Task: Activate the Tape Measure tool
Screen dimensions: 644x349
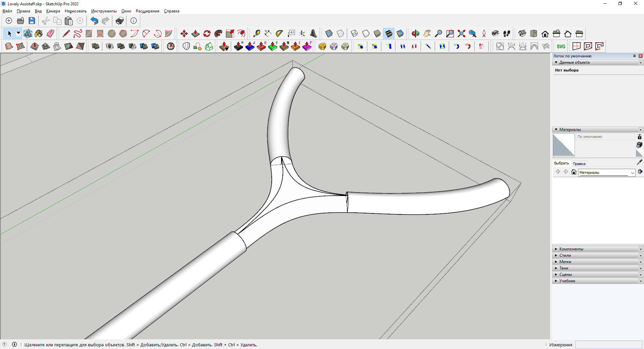Action: 257,34
